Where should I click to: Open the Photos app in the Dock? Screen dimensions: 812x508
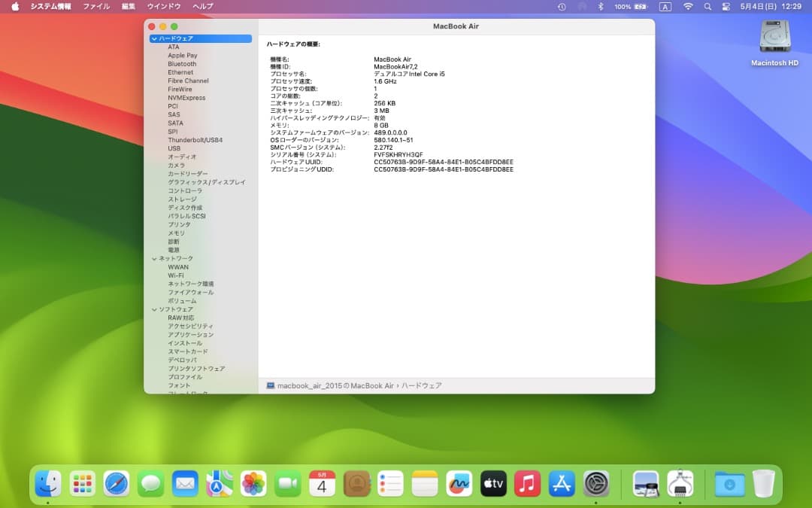coord(253,484)
